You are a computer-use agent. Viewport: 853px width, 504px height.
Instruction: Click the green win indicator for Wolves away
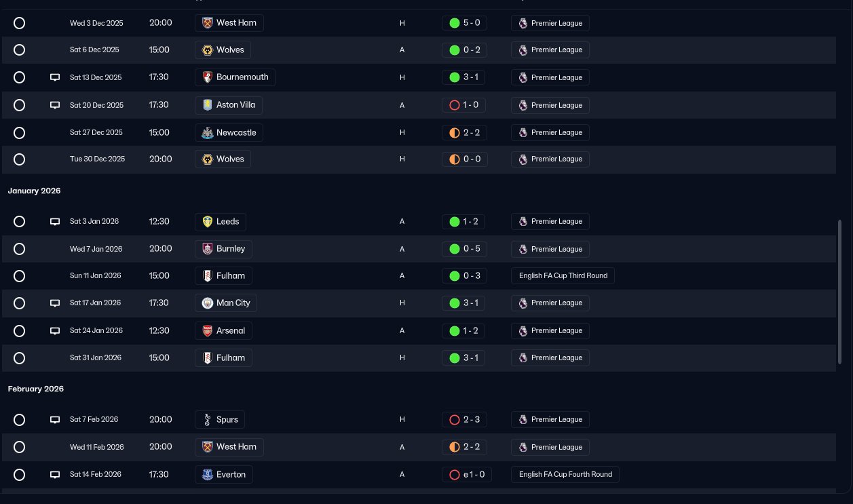pos(455,50)
